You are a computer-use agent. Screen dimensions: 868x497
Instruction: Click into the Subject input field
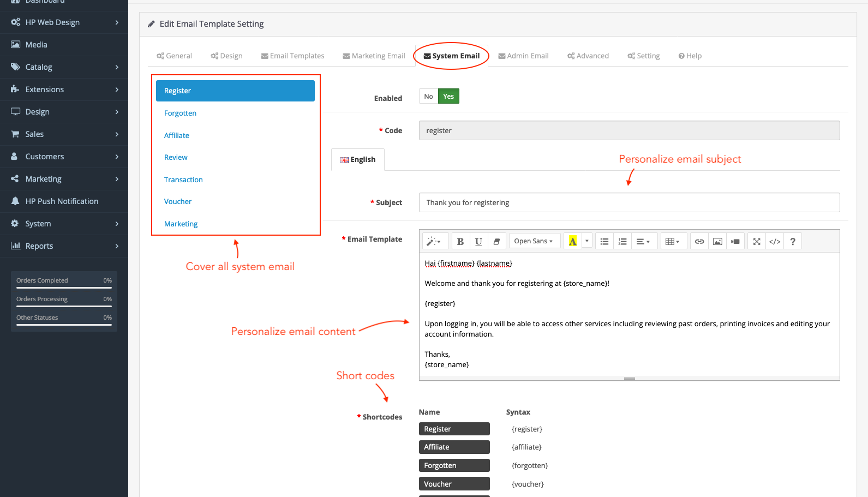tap(628, 202)
